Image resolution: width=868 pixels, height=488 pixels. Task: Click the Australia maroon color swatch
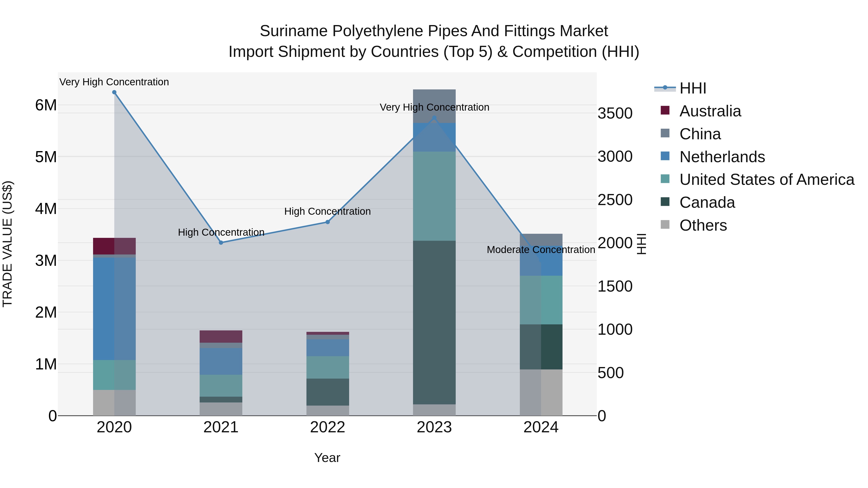pos(665,110)
